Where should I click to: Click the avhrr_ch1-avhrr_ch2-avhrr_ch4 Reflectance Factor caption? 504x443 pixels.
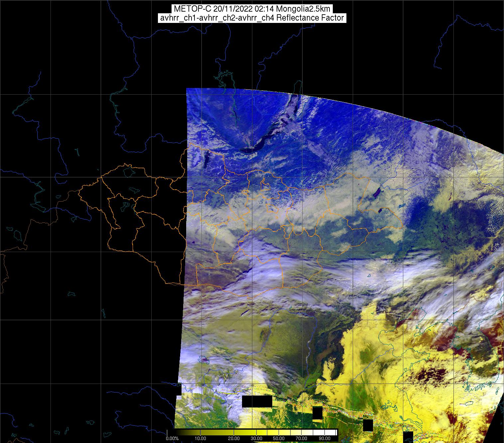coord(252,18)
